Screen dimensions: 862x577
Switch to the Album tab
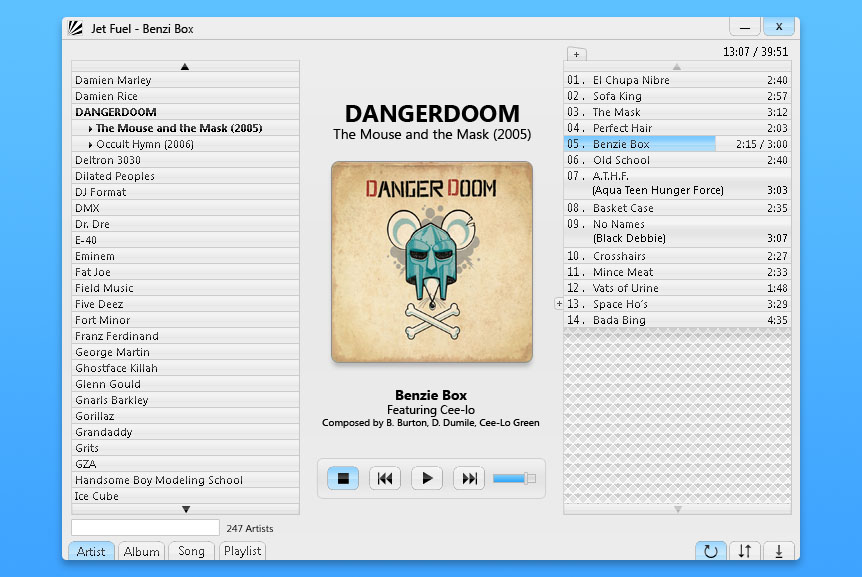pyautogui.click(x=141, y=551)
